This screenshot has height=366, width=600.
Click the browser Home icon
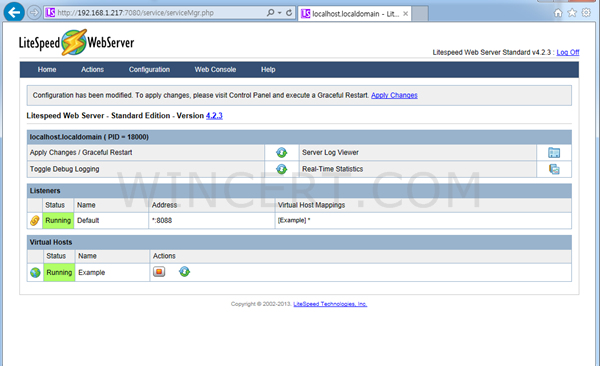click(x=558, y=13)
